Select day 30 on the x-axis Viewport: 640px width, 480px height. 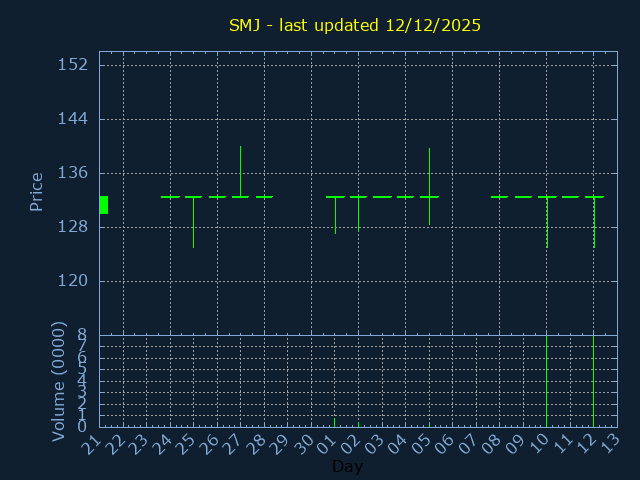[x=303, y=443]
